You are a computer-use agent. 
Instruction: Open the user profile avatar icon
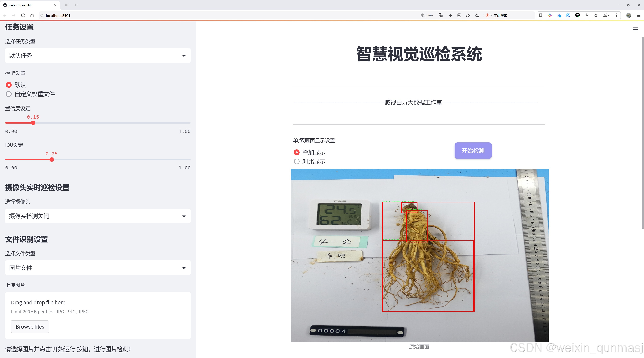(628, 16)
